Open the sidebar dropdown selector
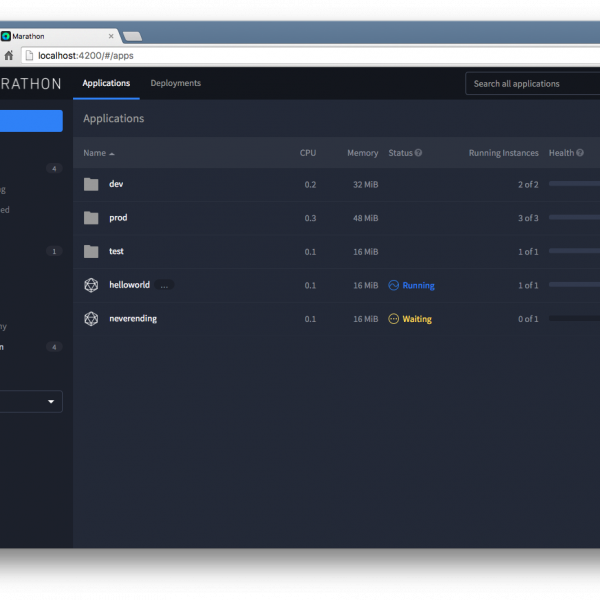Viewport: 600px width, 600px height. pyautogui.click(x=31, y=401)
